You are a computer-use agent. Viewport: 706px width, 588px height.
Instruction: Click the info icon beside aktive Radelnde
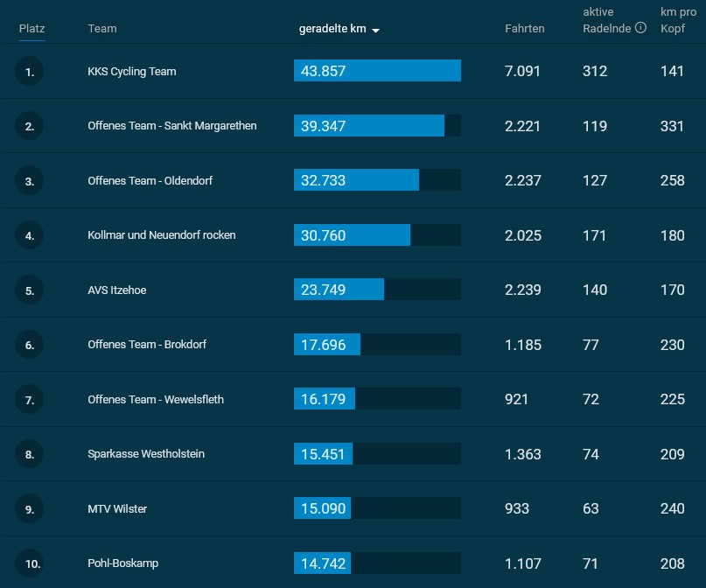click(x=640, y=28)
